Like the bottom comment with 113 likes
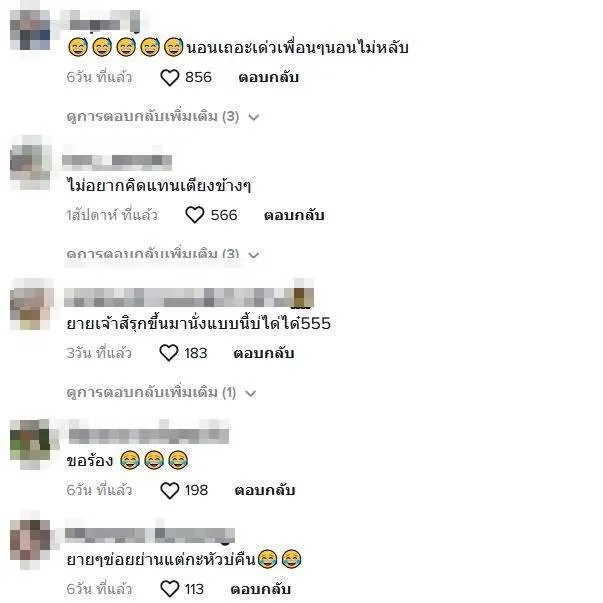This screenshot has height=603, width=603. [170, 589]
